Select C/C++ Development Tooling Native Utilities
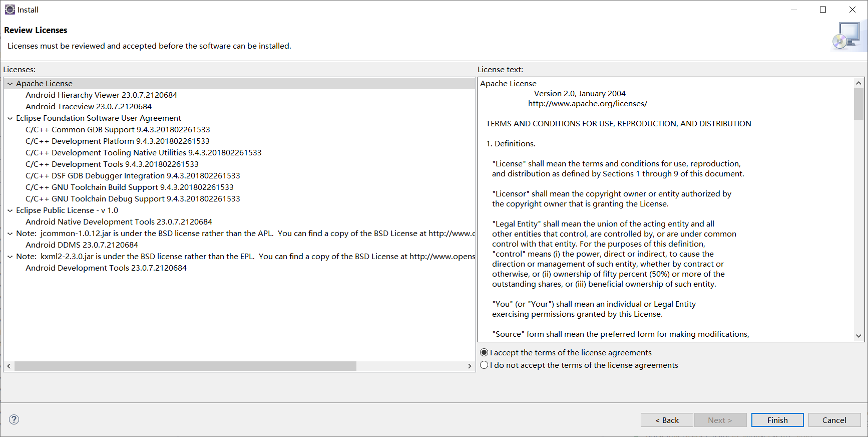 point(144,153)
